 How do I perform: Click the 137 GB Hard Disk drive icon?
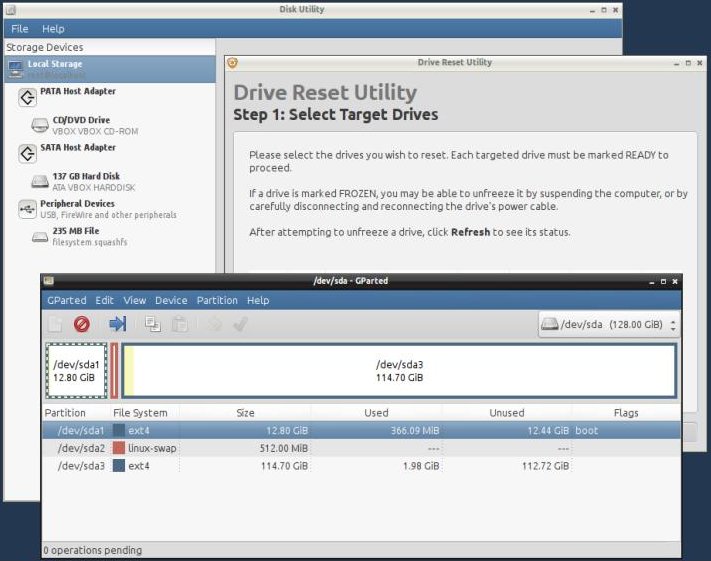40,181
